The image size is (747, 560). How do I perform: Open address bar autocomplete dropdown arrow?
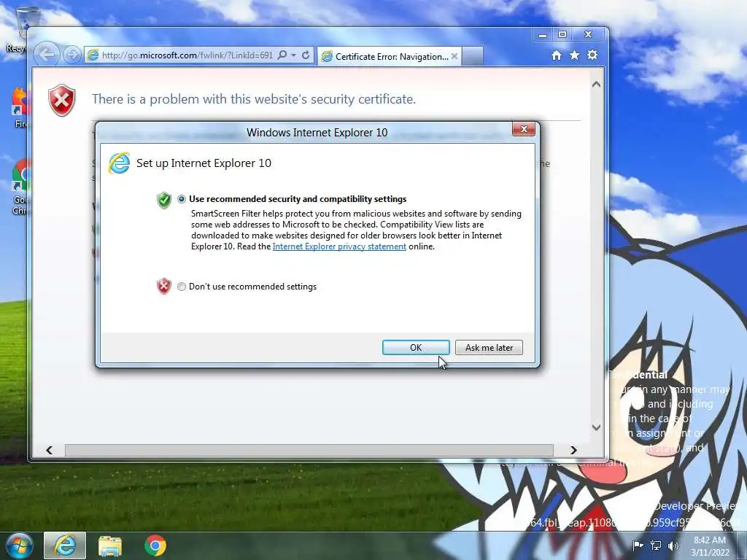(294, 55)
